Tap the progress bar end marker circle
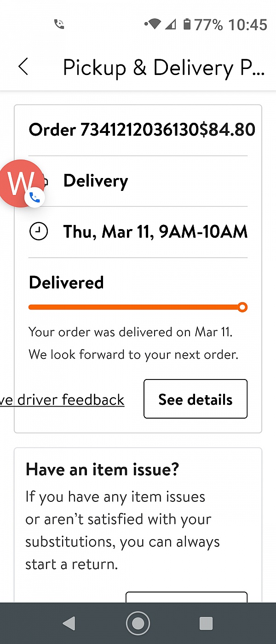The height and width of the screenshot is (644, 276). click(242, 307)
